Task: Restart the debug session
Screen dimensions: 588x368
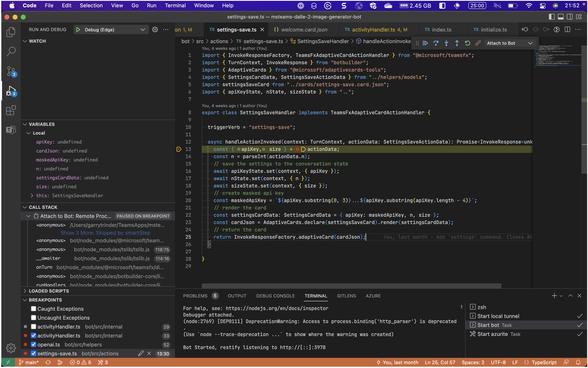Action: [467, 43]
